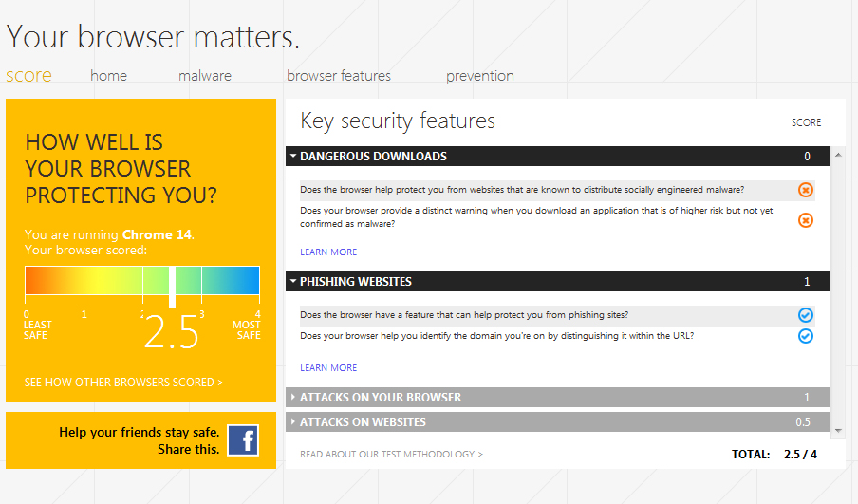Click the blue checkmark for domain identification in URL

pos(805,336)
